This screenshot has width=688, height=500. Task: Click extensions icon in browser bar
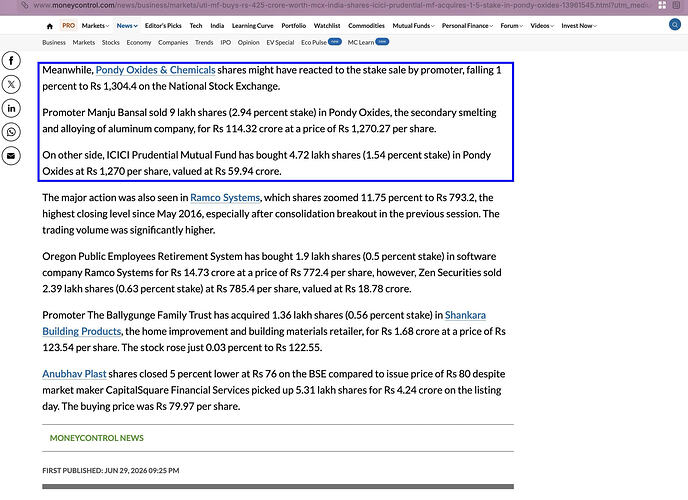tap(662, 5)
